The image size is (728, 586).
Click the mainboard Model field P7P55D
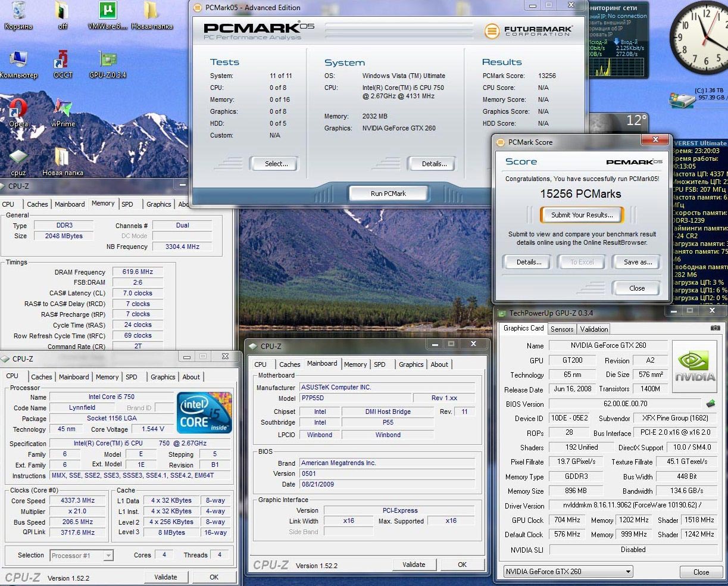pos(355,398)
